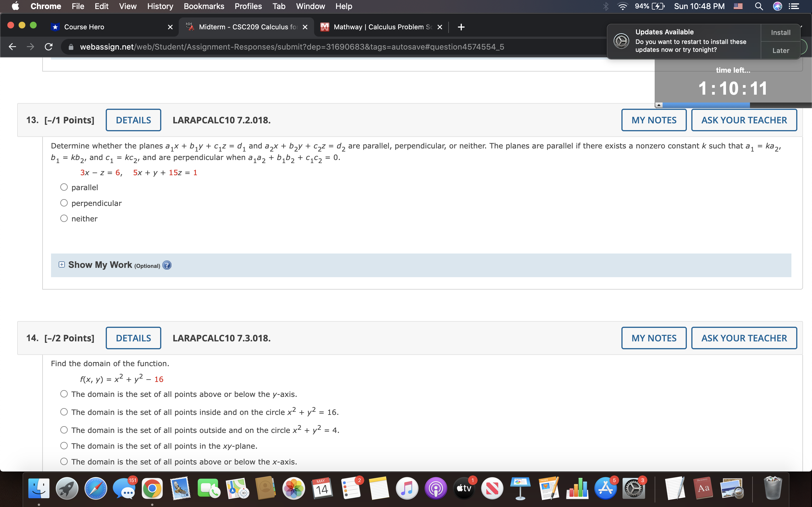
Task: Select the "parallel" radio option
Action: click(64, 187)
